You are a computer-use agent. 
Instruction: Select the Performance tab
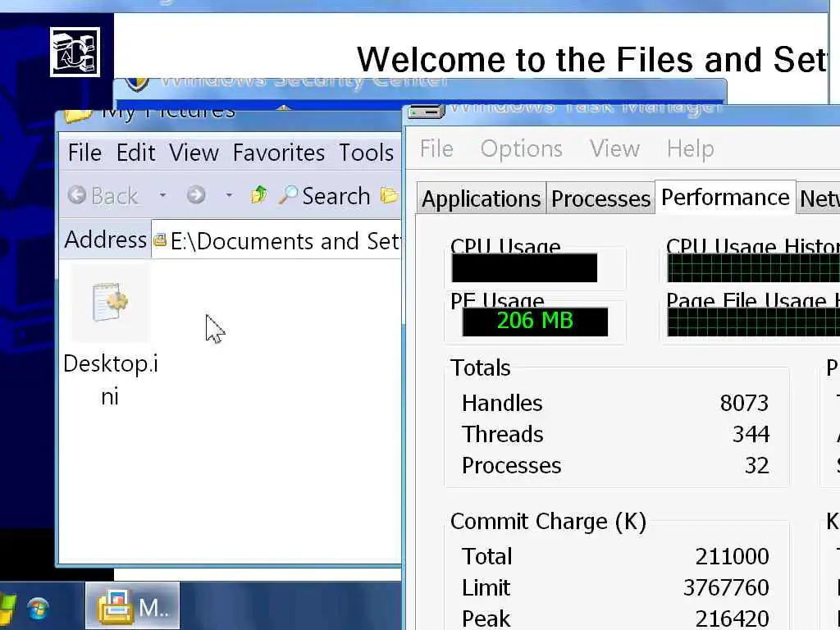point(725,197)
